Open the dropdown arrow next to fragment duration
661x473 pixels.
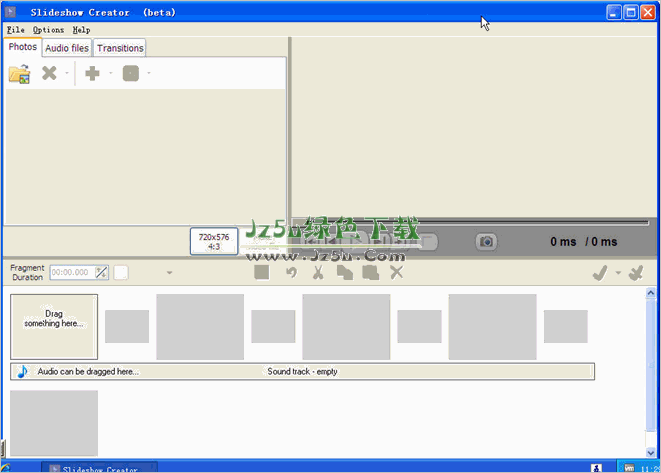click(169, 273)
